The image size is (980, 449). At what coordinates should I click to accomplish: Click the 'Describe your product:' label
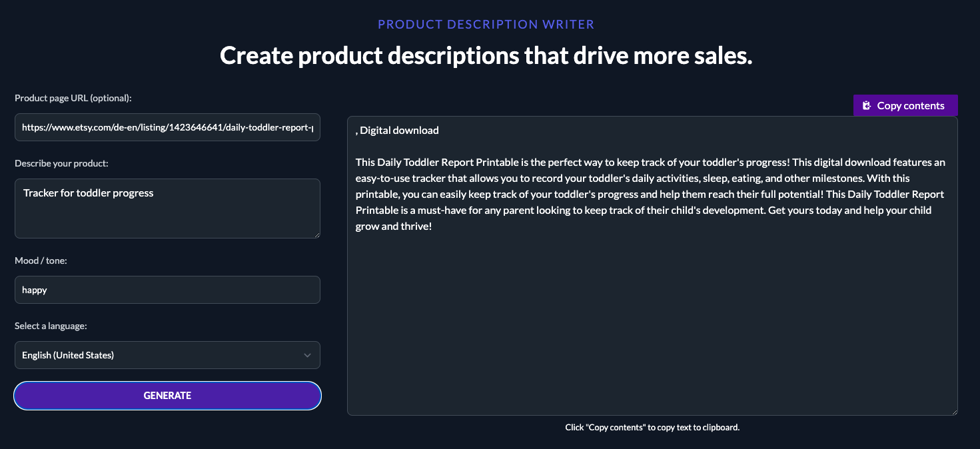[x=61, y=163]
